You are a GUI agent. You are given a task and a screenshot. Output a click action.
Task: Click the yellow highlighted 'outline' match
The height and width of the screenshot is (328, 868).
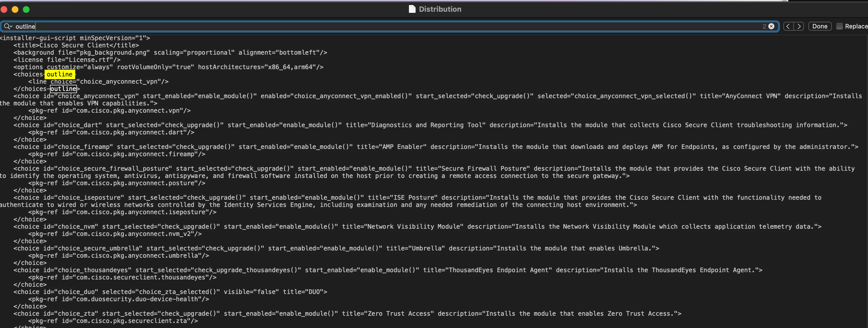[x=60, y=74]
